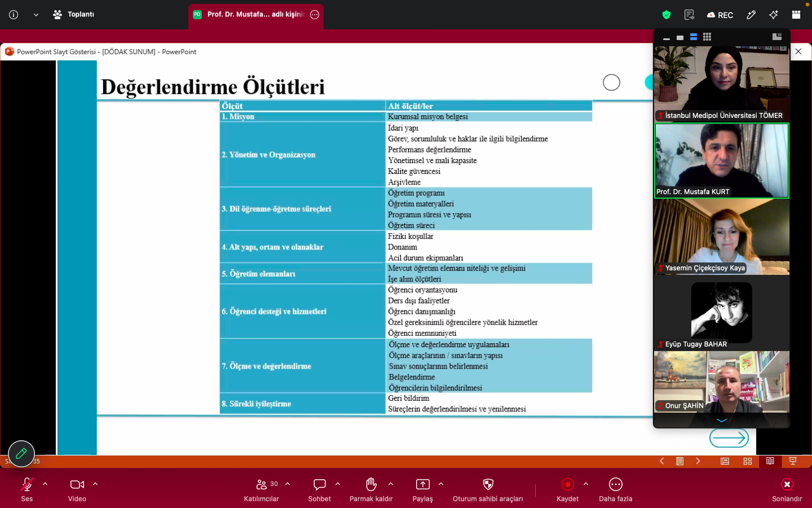Open the meeting information icon

pos(14,15)
